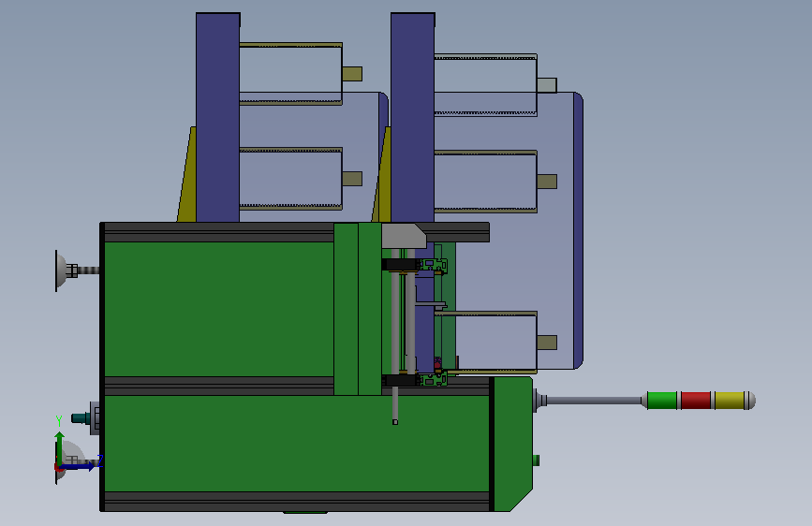812x526 pixels.
Task: Select the green segment of the signal tower
Action: click(662, 401)
